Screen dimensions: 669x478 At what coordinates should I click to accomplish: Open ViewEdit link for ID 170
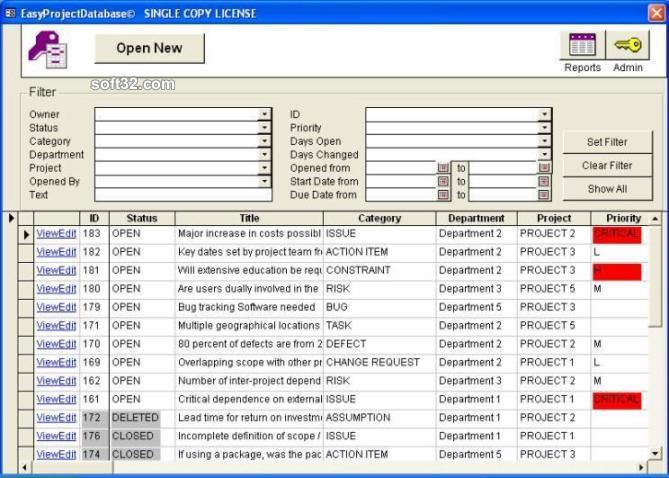56,344
